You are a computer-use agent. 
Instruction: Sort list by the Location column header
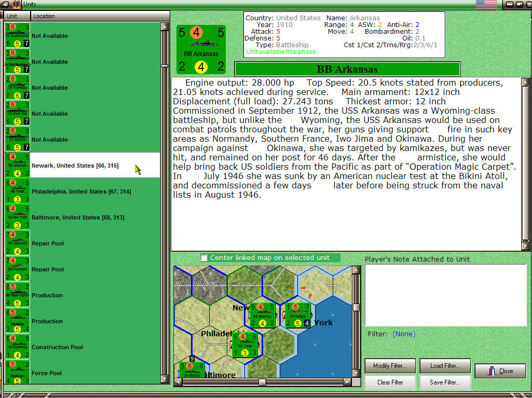point(100,16)
